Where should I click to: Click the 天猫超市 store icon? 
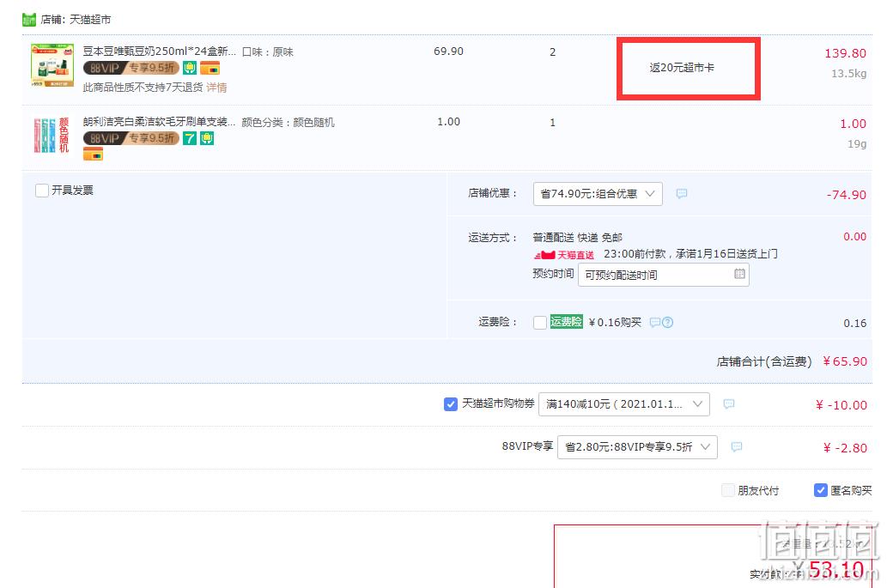tap(29, 20)
